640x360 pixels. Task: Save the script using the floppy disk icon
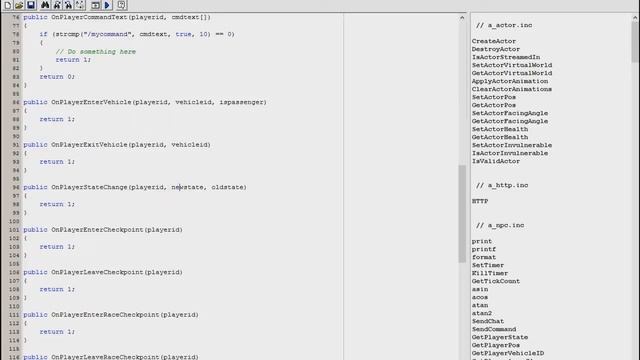pyautogui.click(x=31, y=5)
